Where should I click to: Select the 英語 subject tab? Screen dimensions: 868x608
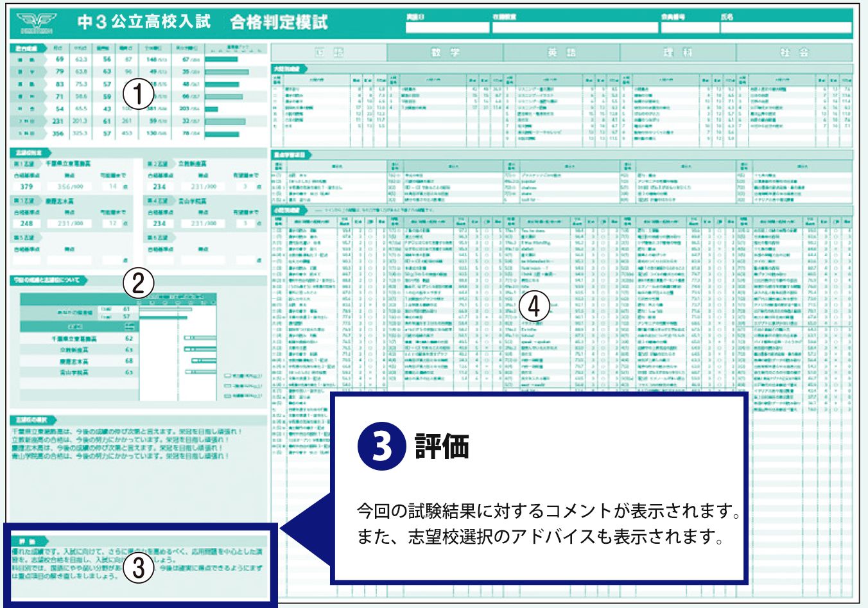click(562, 53)
